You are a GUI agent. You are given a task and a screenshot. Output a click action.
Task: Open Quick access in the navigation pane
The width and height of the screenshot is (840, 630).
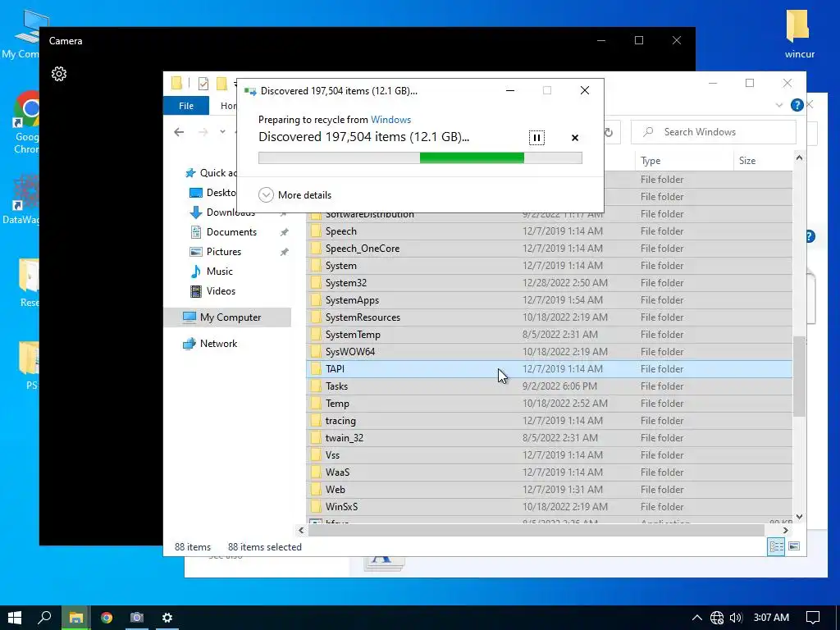coord(217,173)
